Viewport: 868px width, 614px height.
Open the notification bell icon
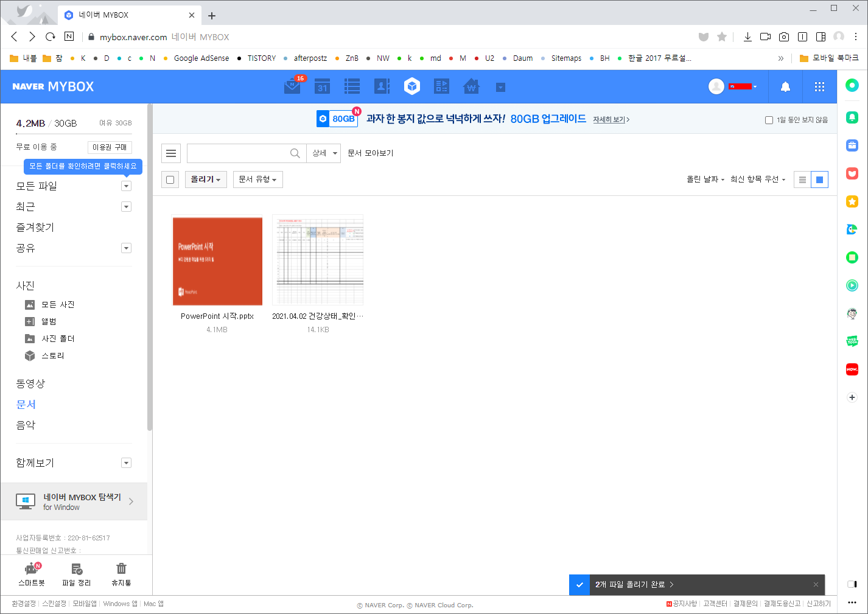coord(785,86)
